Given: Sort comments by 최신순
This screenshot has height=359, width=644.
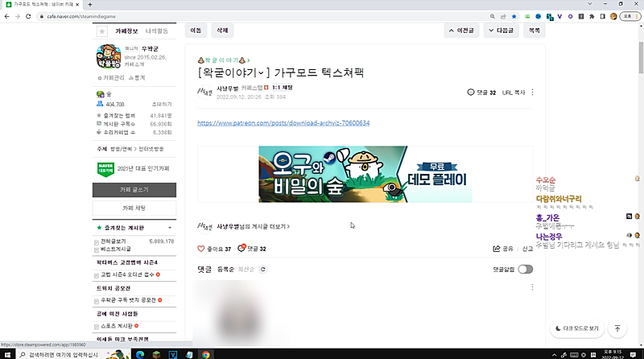Looking at the screenshot, I should (246, 270).
